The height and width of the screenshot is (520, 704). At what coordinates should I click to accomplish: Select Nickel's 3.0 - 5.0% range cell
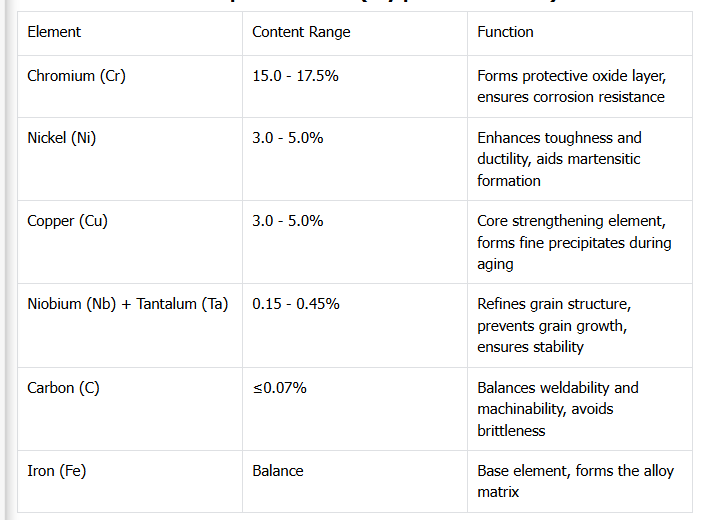coord(288,138)
